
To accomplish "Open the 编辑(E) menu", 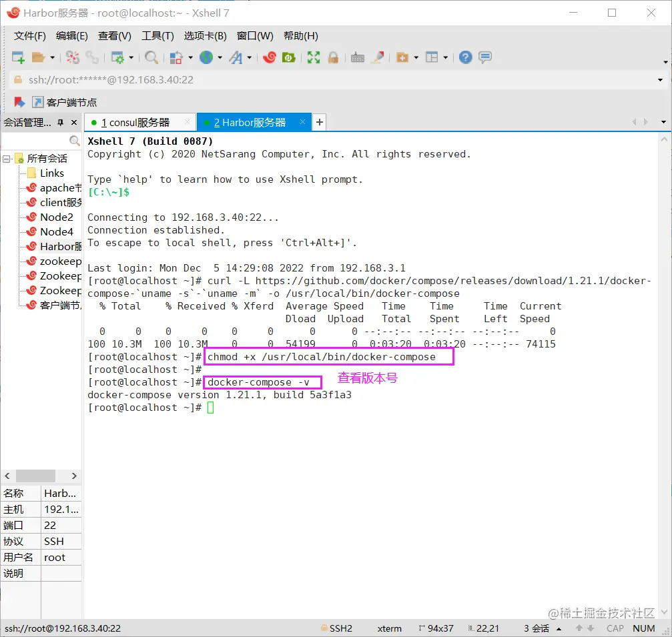I will 71,36.
